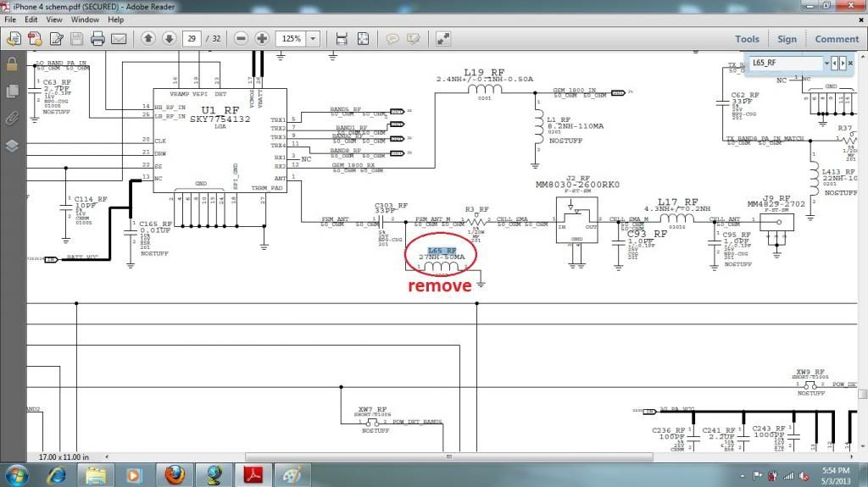Toggle read mode with expand arrows icon
This screenshot has width=868, height=487.
click(x=443, y=39)
